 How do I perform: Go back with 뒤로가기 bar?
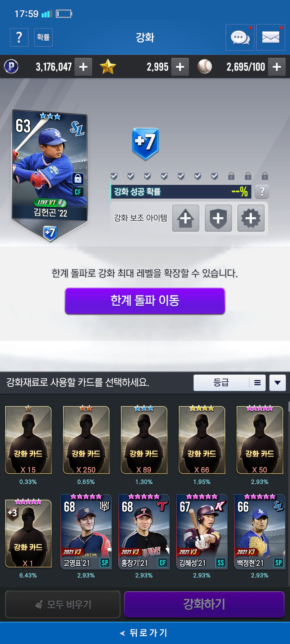tap(145, 633)
